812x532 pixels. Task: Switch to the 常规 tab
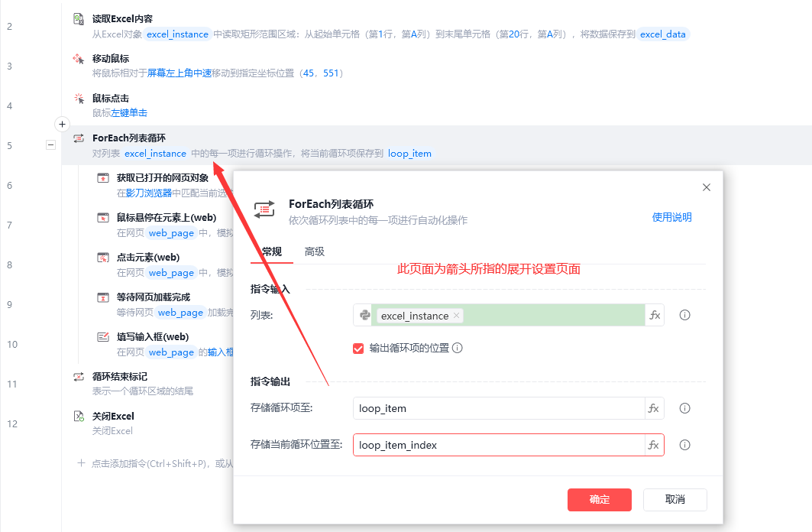tap(272, 251)
